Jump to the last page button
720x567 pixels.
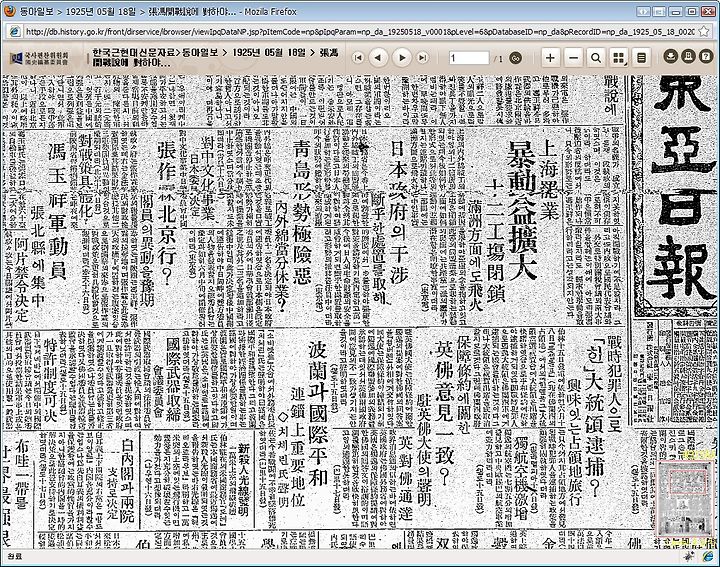pyautogui.click(x=422, y=58)
